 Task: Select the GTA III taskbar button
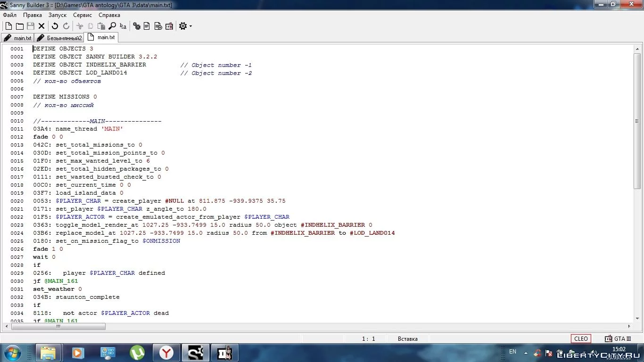(x=225, y=353)
